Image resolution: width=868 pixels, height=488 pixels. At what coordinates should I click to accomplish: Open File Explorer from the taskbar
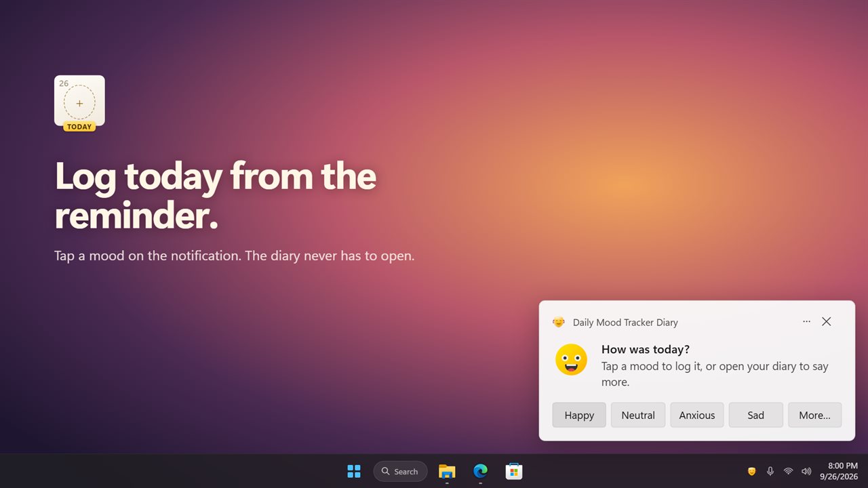(x=447, y=471)
